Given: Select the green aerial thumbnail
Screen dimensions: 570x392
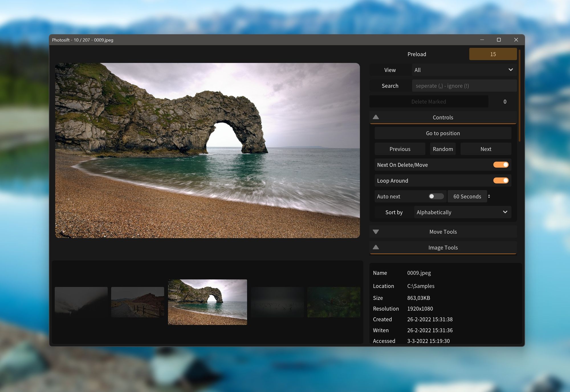Looking at the screenshot, I should click(x=334, y=302).
